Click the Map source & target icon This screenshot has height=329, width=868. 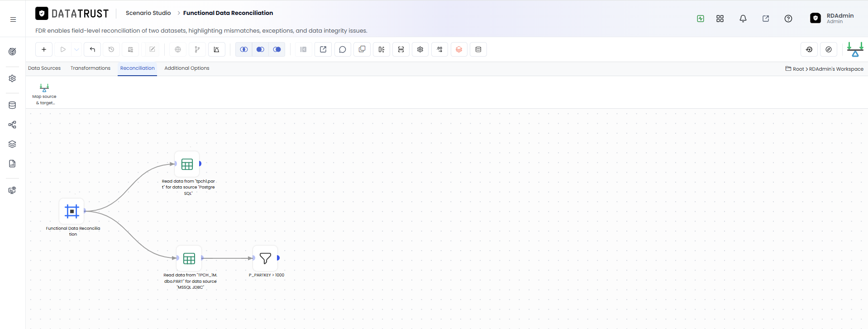[x=44, y=88]
